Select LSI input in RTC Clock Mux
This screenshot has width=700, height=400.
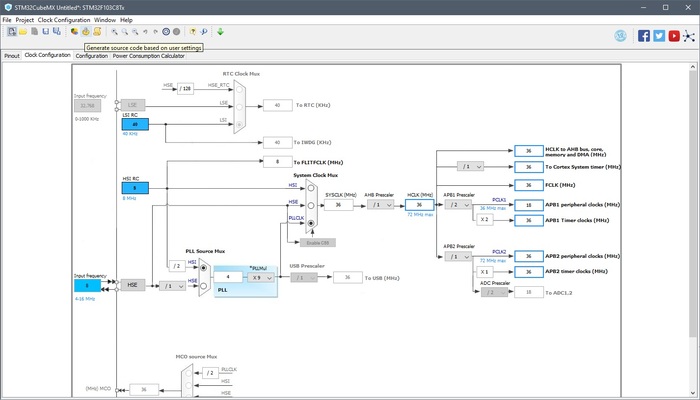click(x=239, y=125)
